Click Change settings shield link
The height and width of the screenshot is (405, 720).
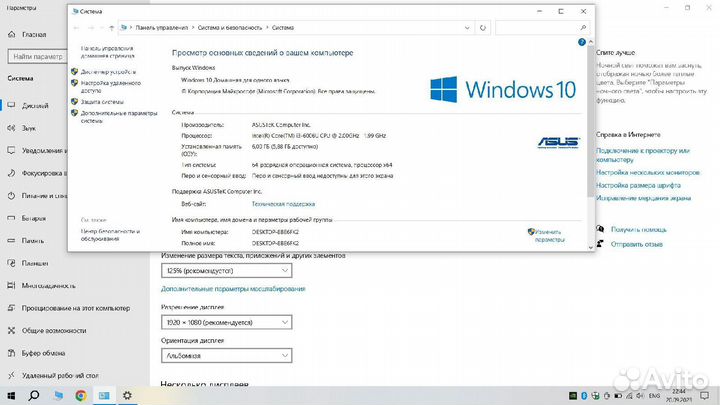pos(550,236)
